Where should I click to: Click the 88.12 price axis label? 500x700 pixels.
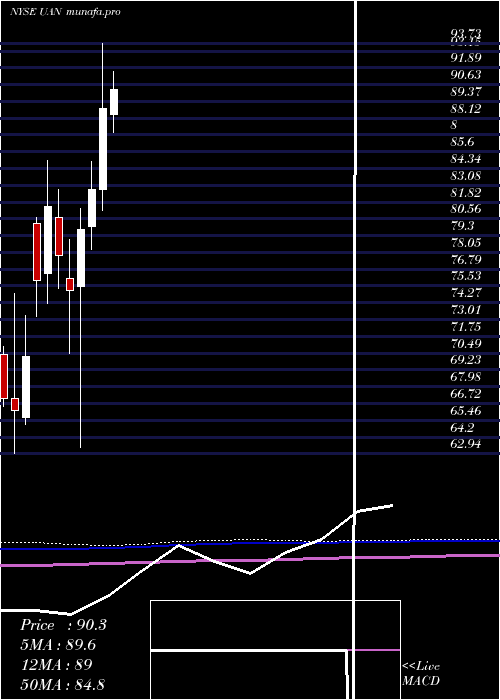(x=466, y=108)
